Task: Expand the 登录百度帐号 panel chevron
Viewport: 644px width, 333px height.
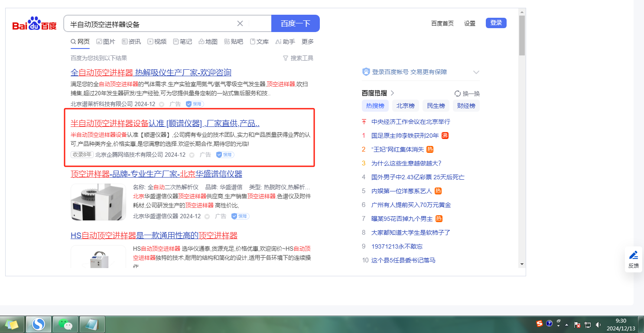Action: 476,72
